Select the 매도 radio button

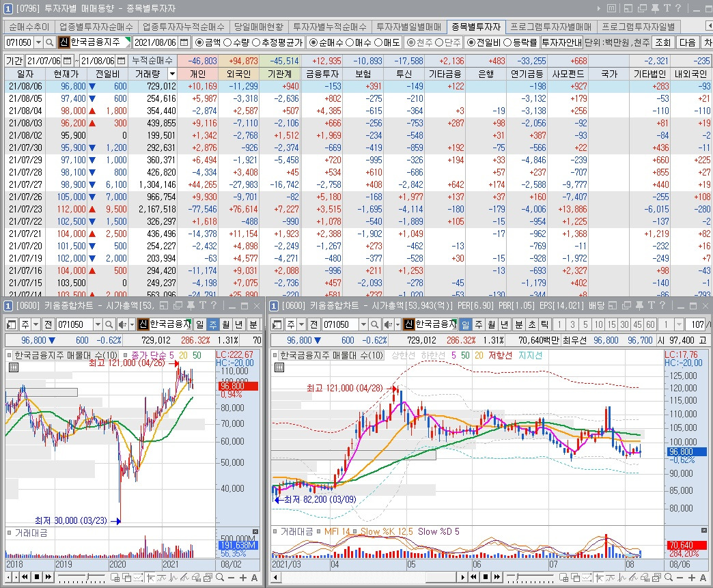[x=378, y=42]
